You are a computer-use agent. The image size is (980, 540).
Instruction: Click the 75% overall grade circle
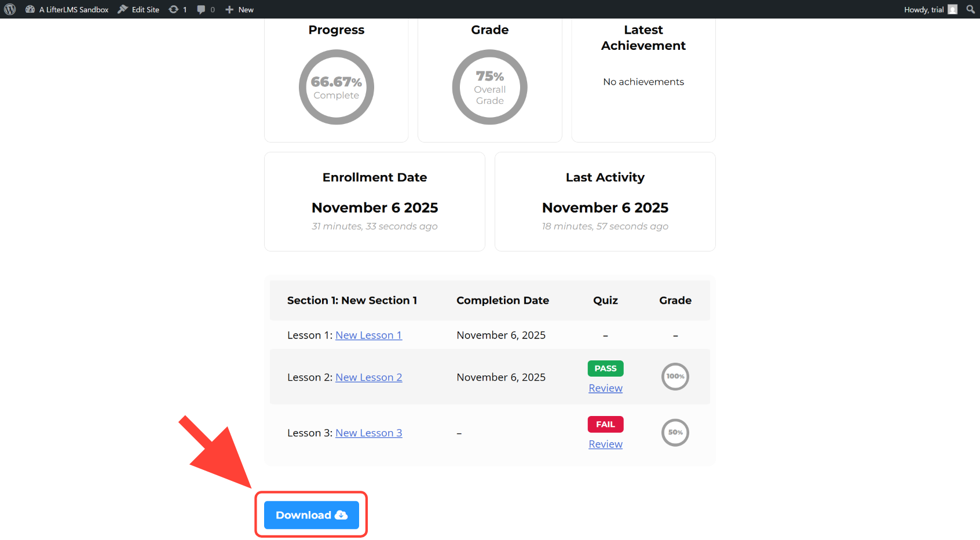click(x=489, y=87)
